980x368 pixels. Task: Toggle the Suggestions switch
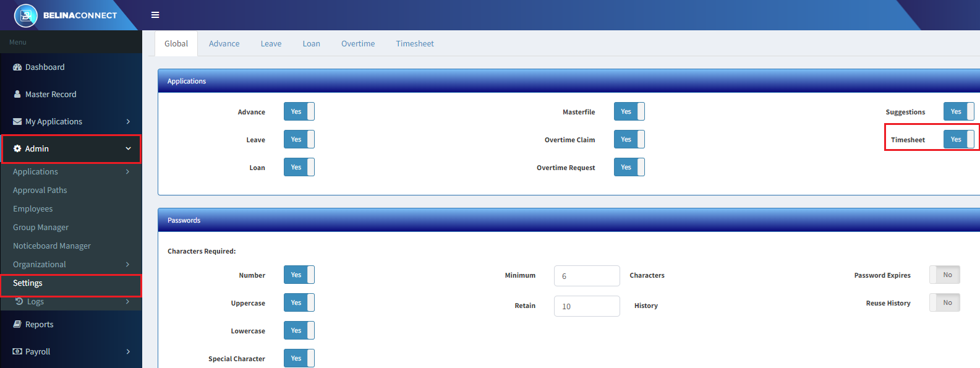click(x=959, y=111)
